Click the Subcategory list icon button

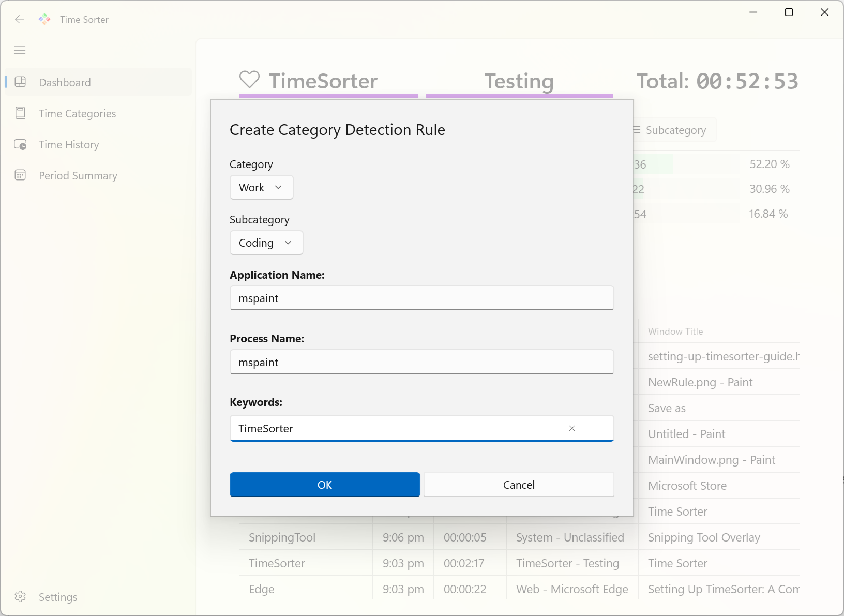tap(637, 130)
